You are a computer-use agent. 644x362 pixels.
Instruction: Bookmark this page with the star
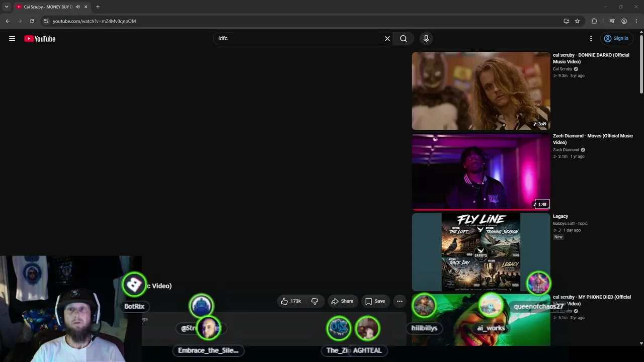pyautogui.click(x=577, y=21)
